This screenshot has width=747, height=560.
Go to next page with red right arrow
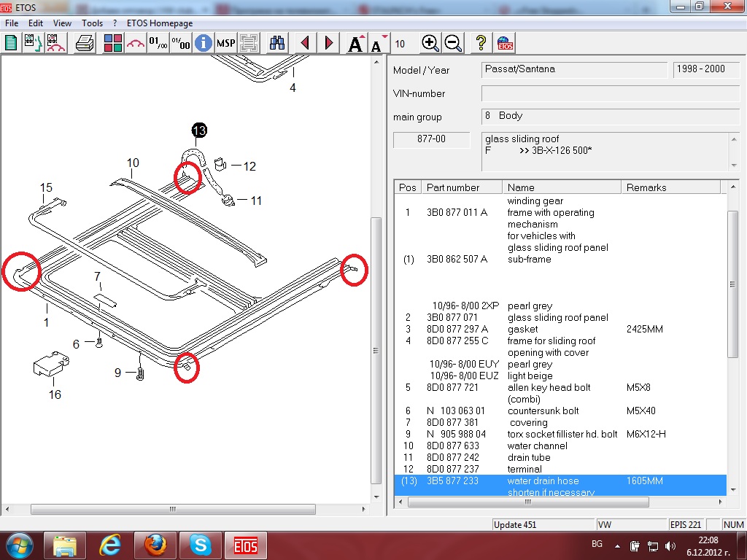(329, 43)
